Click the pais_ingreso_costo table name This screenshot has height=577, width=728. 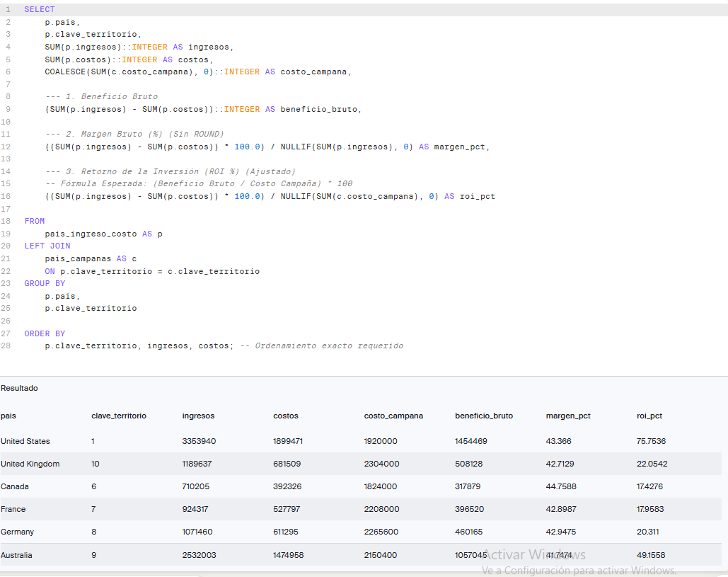click(91, 234)
